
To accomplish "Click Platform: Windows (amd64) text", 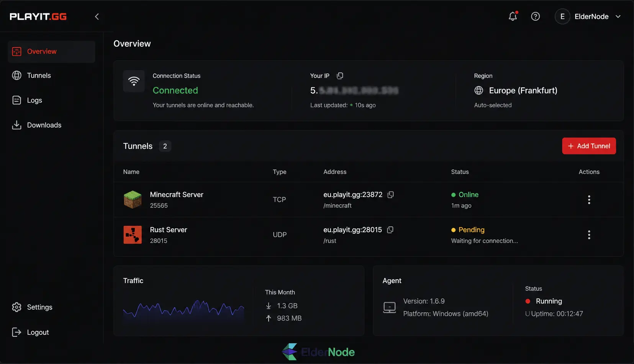I will [446, 314].
